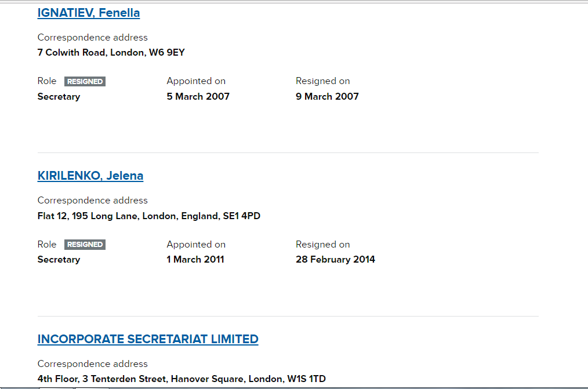The width and height of the screenshot is (588, 389).
Task: Click the Appointed on label for Ignatiev
Action: [x=196, y=81]
